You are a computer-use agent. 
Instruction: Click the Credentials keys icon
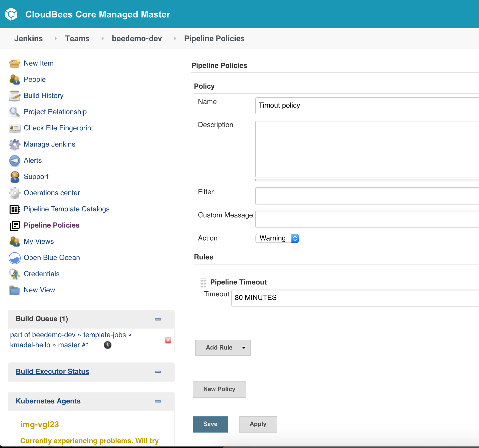click(14, 274)
